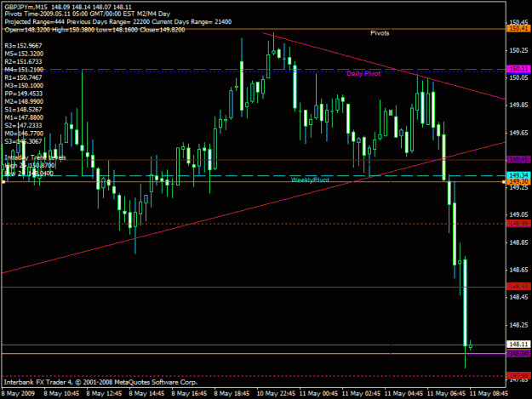Click the '11 May 02:45' time label
The image size is (532, 399).
[362, 393]
